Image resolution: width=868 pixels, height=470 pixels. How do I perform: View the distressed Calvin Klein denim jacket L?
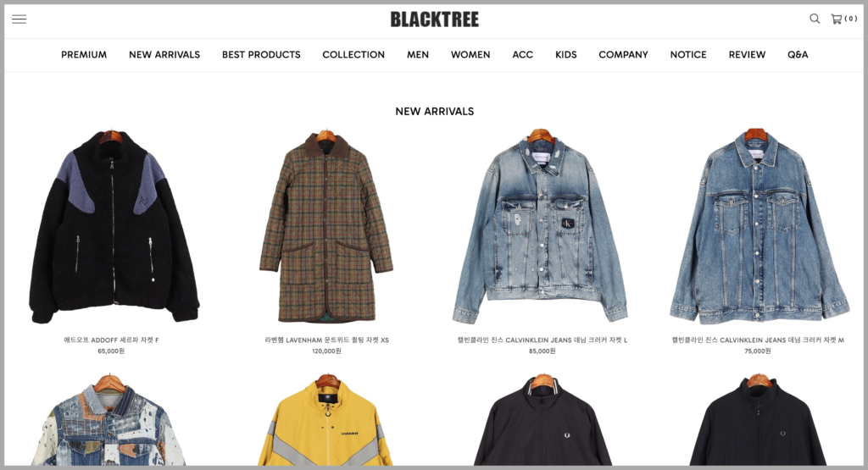point(542,227)
